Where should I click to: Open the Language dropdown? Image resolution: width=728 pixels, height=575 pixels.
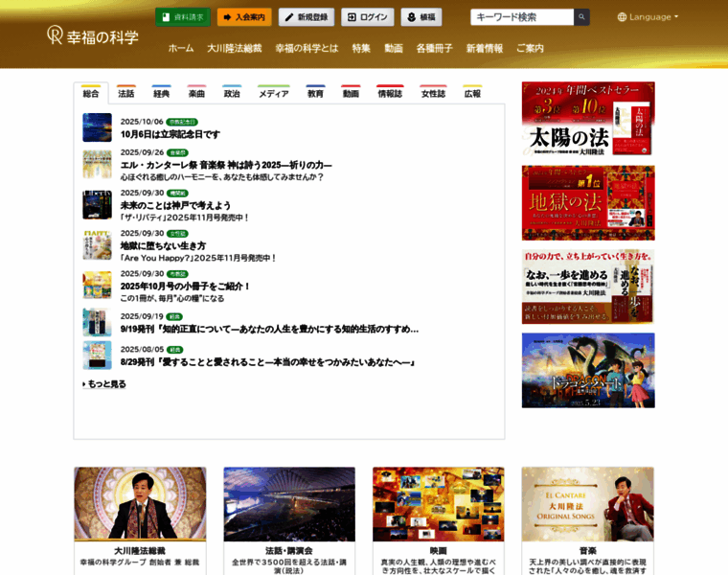coord(648,17)
